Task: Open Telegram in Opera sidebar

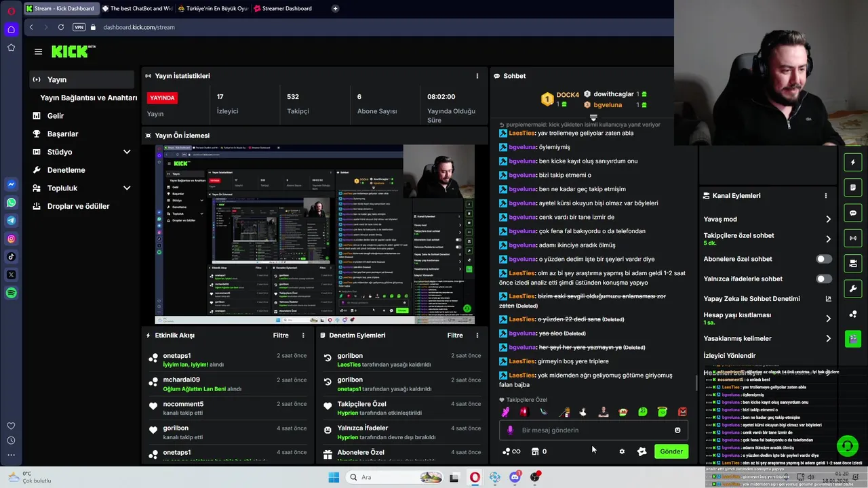Action: pos(11,220)
